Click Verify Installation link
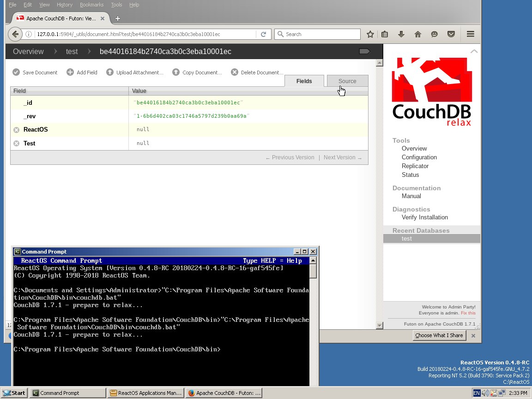The height and width of the screenshot is (399, 532). click(424, 218)
